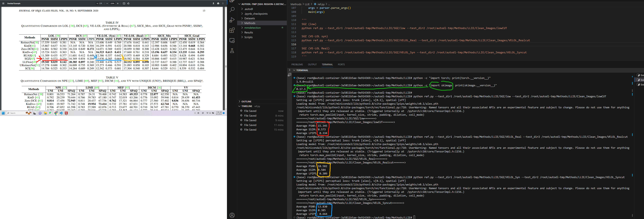Open the Extensions view in VS Code
Screen dimensions: 644x219
pos(232,30)
